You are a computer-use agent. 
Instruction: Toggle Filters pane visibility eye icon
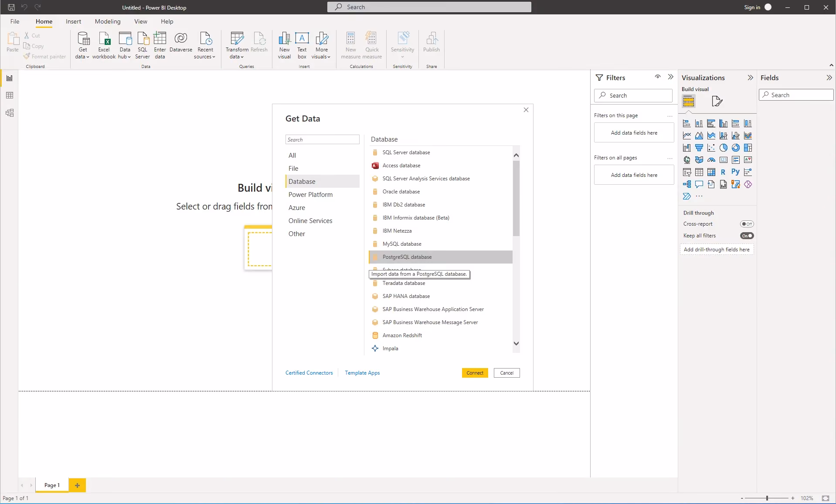coord(658,77)
